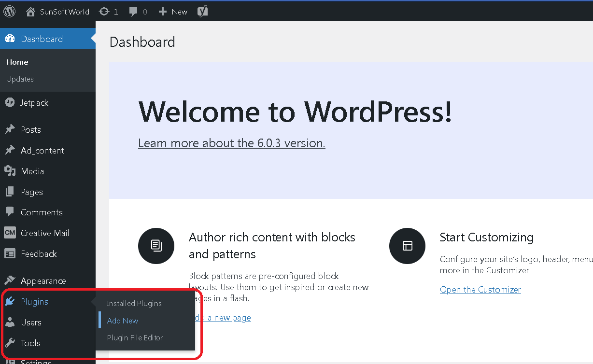Screen dimensions: 593x364
Task: Follow Learn more about 6.0.3 version link
Action: [x=232, y=143]
